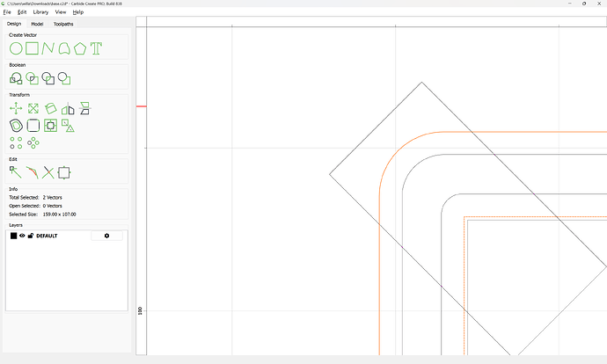Open DEFAULT layer settings gear button
This screenshot has width=607, height=364.
click(x=106, y=236)
